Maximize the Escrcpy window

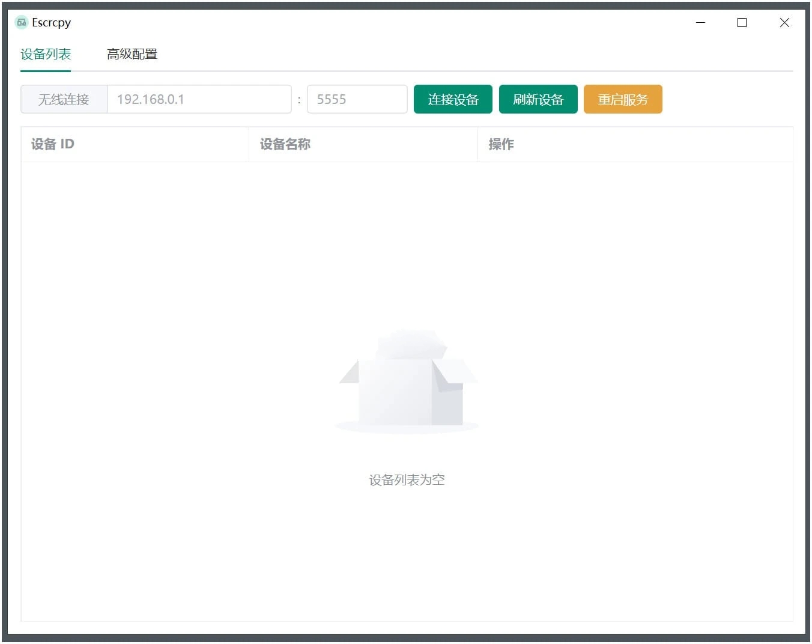(742, 22)
